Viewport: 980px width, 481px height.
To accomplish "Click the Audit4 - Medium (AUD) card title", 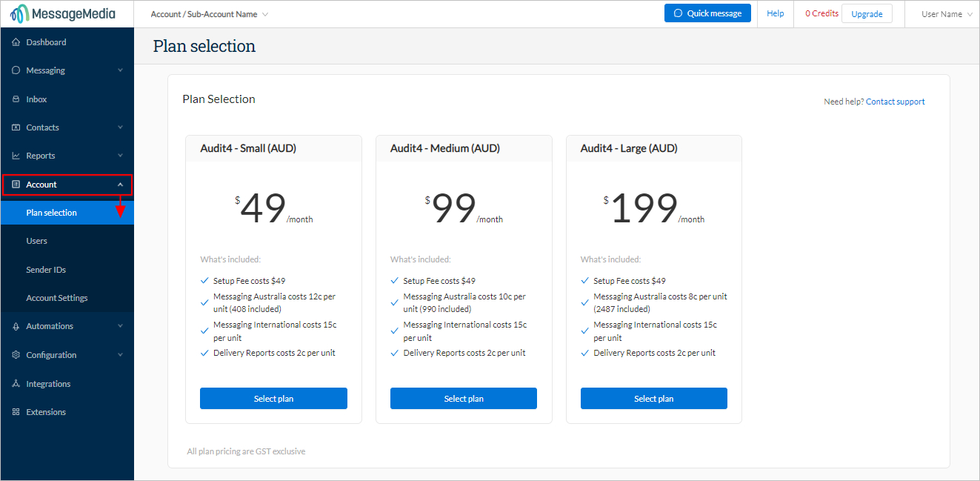I will click(445, 148).
